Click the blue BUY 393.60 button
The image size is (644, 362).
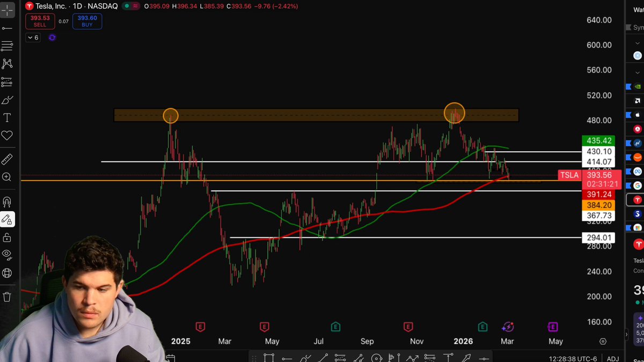click(87, 21)
